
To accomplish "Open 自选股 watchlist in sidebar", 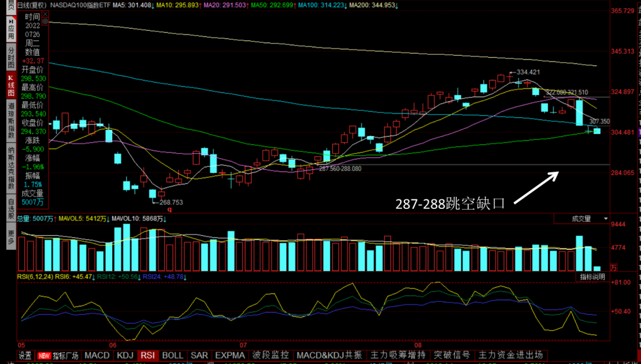I will coord(10,209).
